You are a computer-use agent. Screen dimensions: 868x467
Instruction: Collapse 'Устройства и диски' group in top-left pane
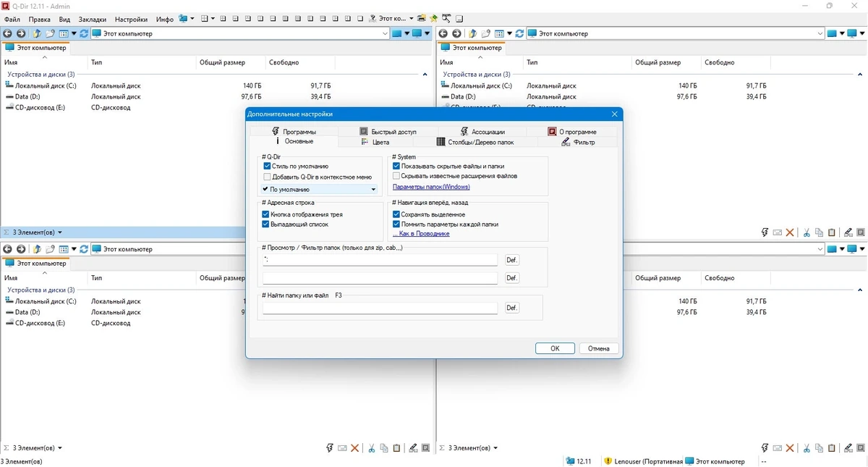pos(425,75)
